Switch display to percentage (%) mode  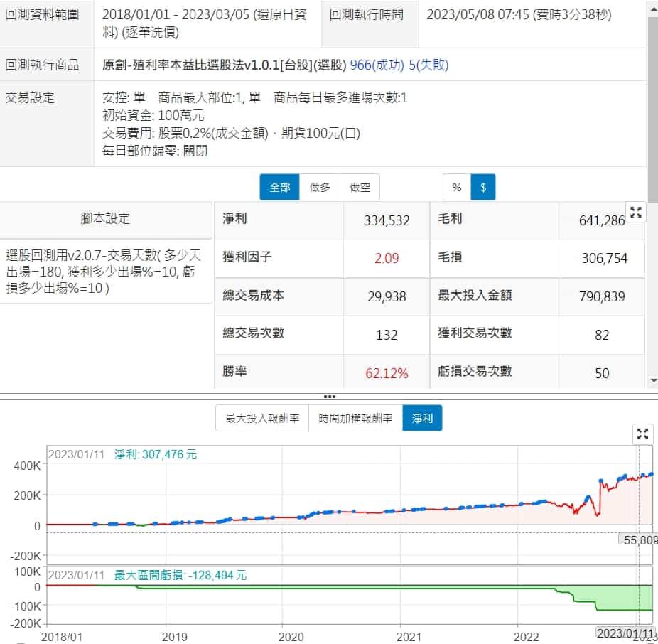(457, 188)
